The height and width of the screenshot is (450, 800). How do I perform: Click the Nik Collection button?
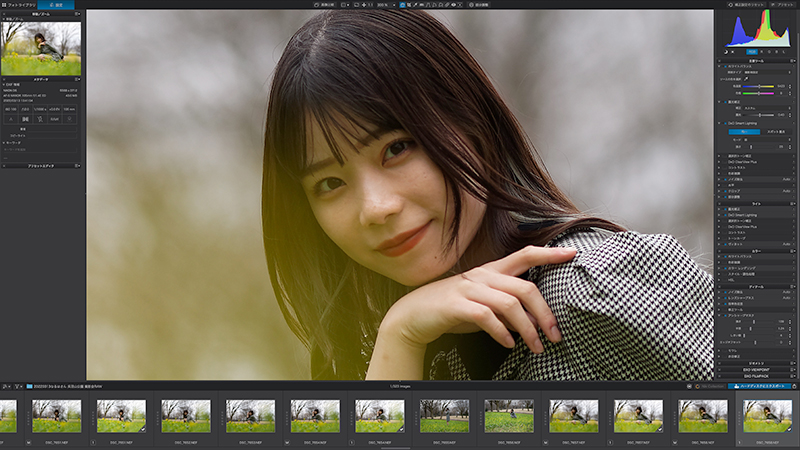(710, 386)
